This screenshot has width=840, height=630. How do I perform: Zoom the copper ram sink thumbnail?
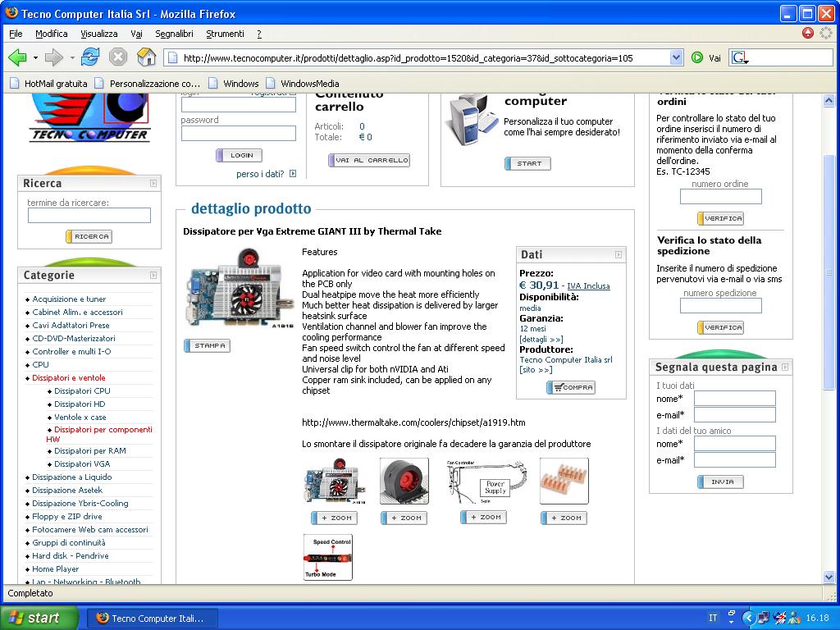point(564,518)
